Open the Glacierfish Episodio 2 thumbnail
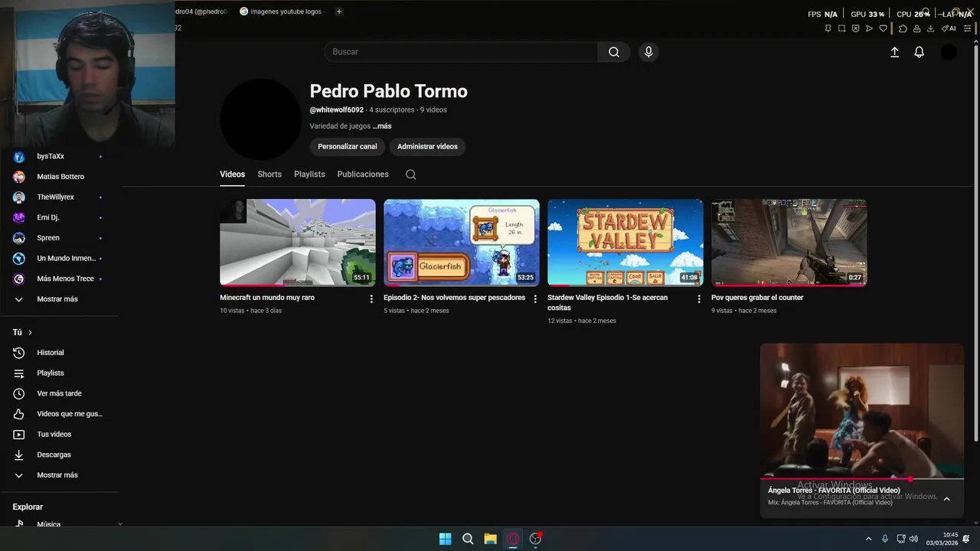The image size is (980, 551). click(x=462, y=243)
